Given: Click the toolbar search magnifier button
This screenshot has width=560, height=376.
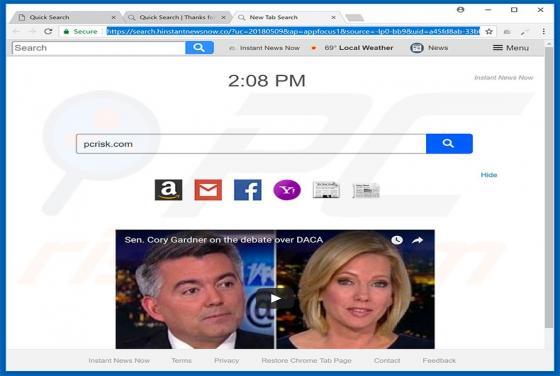Looking at the screenshot, I should click(x=199, y=47).
